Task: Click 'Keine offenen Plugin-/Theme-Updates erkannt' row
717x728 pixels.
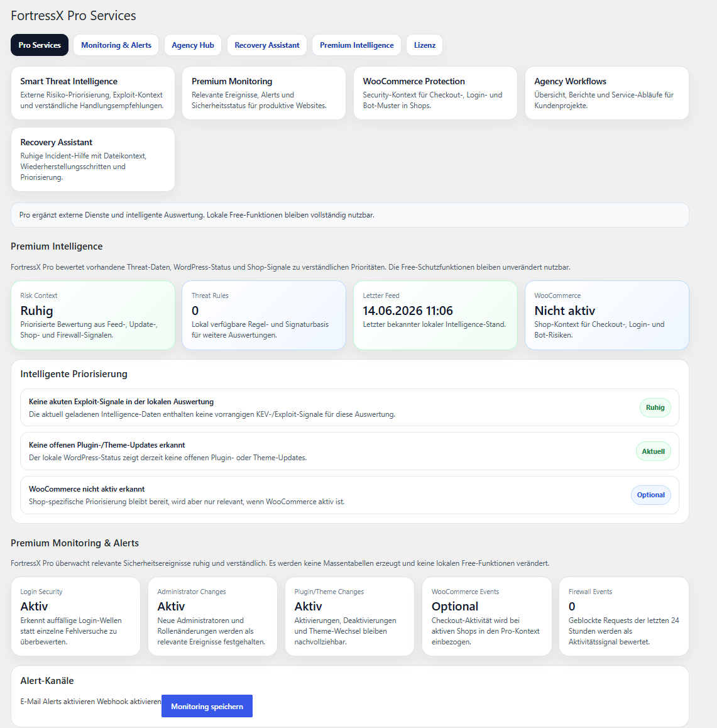Action: coord(349,451)
